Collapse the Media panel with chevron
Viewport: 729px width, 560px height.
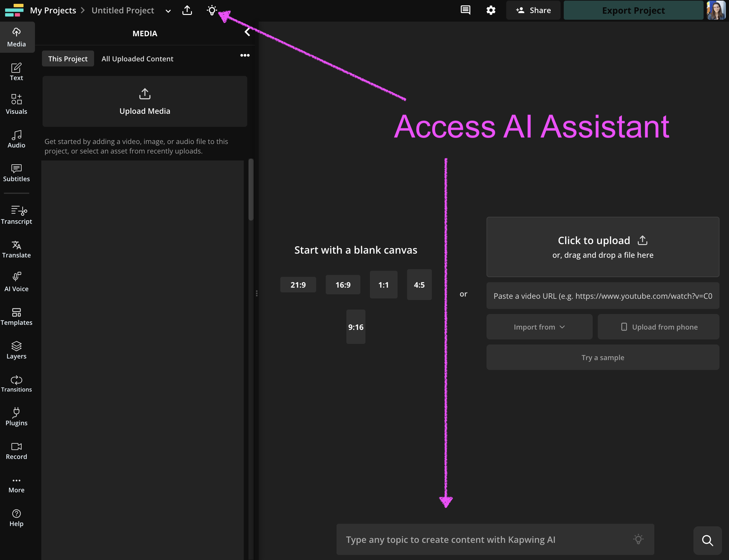(247, 32)
